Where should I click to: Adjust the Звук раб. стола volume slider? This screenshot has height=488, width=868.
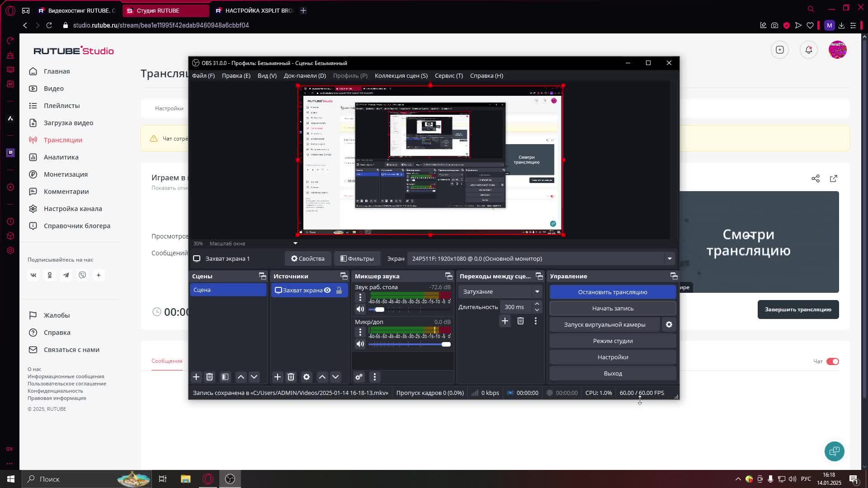point(380,310)
